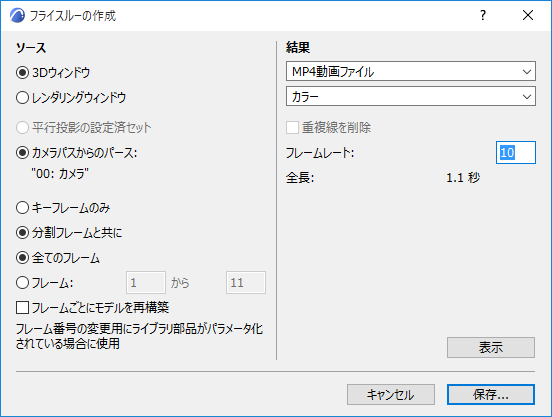The width and height of the screenshot is (552, 417).
Task: Select the 3Dウィンドウ source option
Action: point(23,73)
